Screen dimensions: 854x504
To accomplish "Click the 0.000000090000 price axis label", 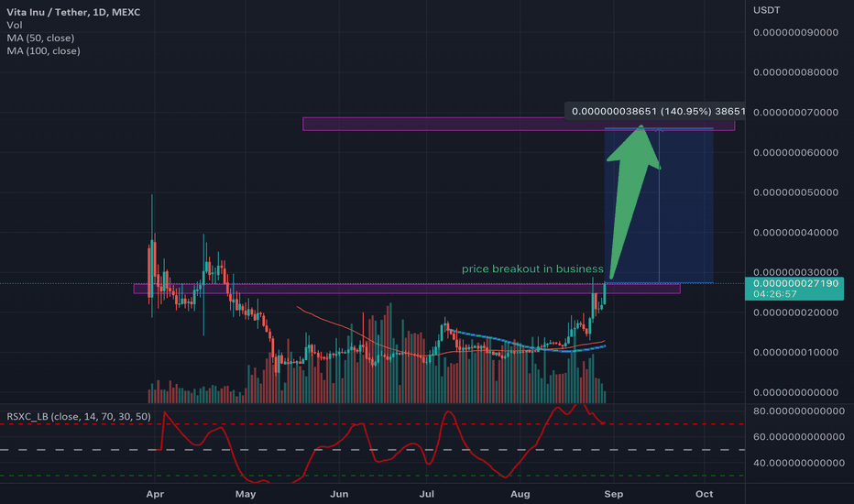I will point(795,33).
